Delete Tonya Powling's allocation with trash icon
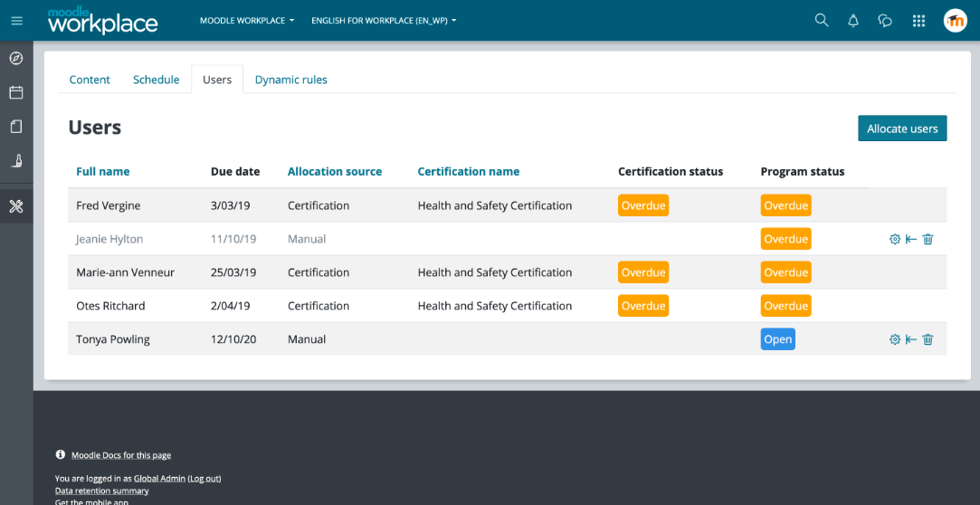Image resolution: width=980 pixels, height=505 pixels. click(x=928, y=339)
